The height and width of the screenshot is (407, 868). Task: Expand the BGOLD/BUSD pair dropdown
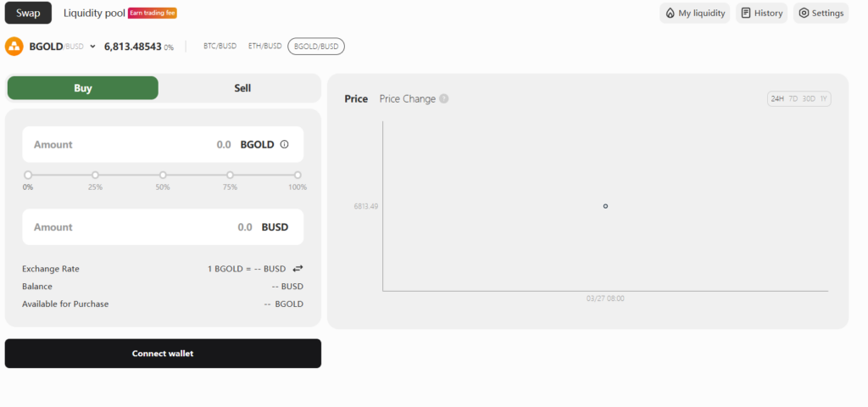click(92, 47)
